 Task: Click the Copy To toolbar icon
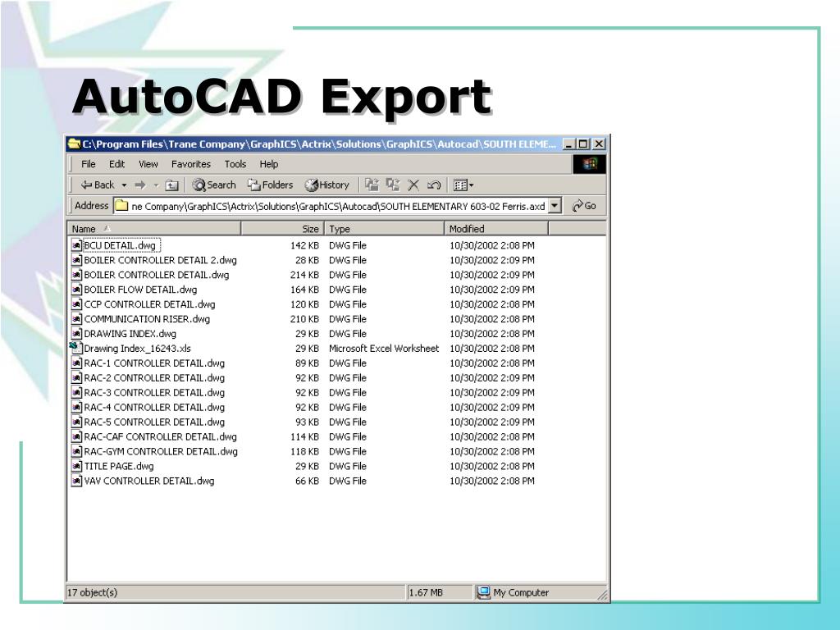(x=393, y=185)
